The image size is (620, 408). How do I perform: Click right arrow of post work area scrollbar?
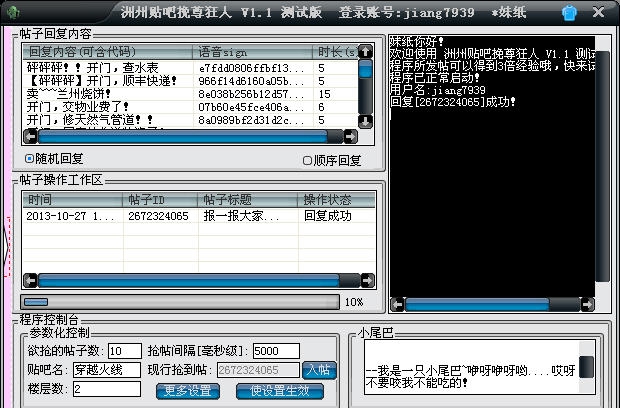tap(367, 280)
